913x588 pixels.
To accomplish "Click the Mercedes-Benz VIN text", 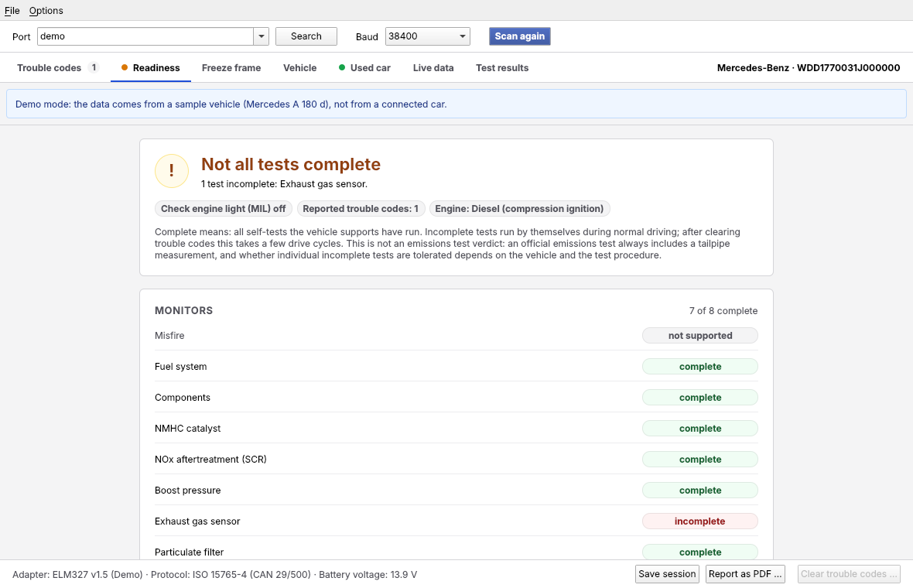I will (809, 67).
